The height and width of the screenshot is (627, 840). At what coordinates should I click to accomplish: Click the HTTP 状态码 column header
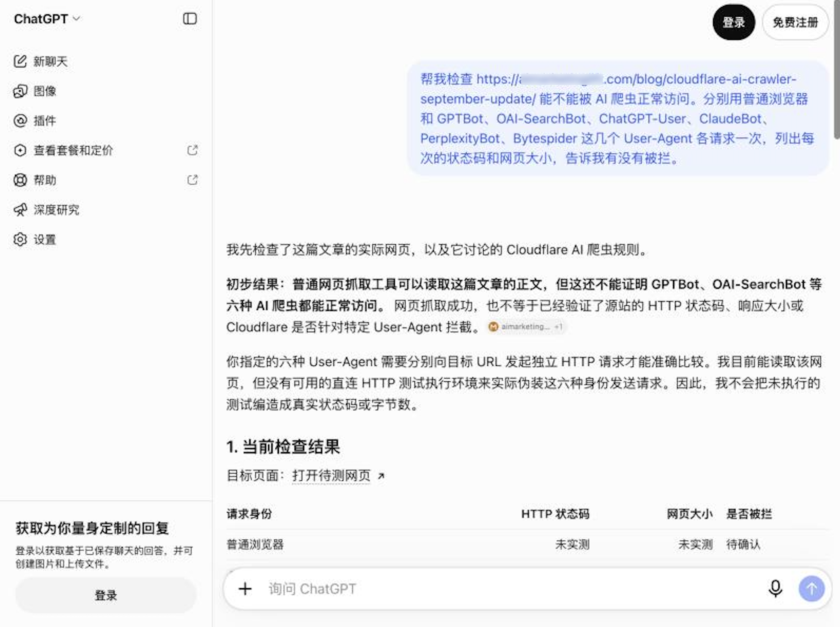[555, 514]
